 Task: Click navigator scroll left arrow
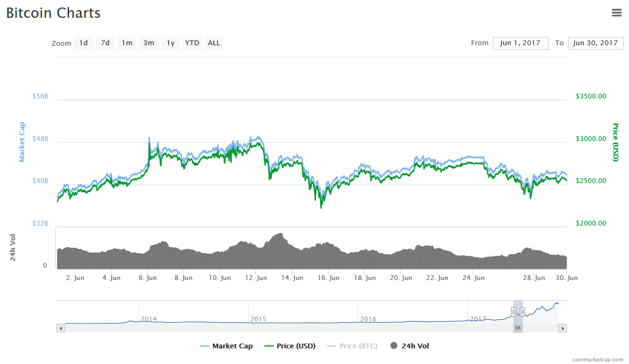tap(61, 328)
